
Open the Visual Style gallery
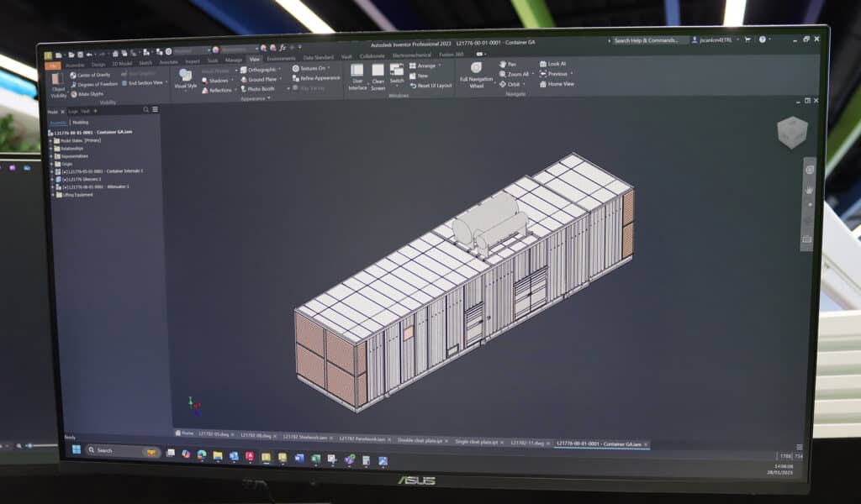click(186, 80)
